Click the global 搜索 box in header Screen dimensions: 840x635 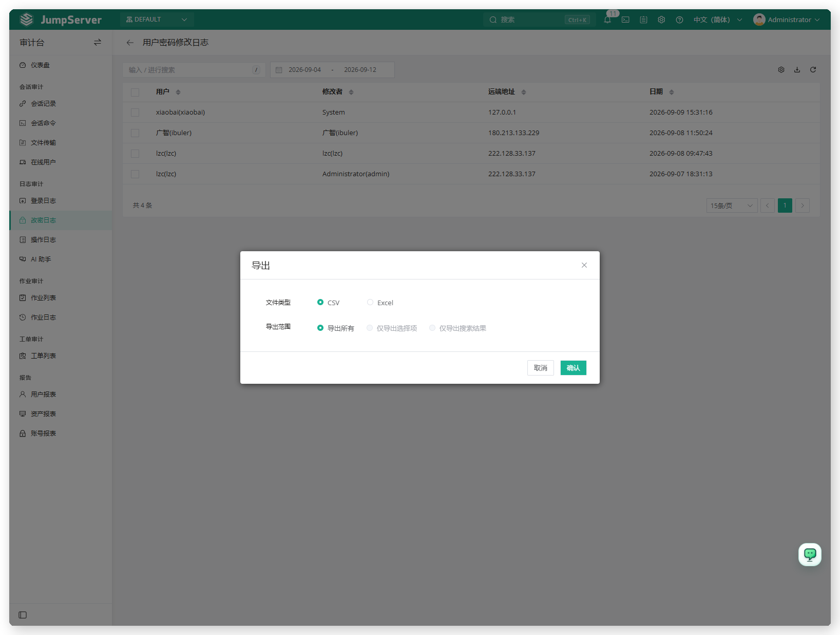tap(539, 20)
